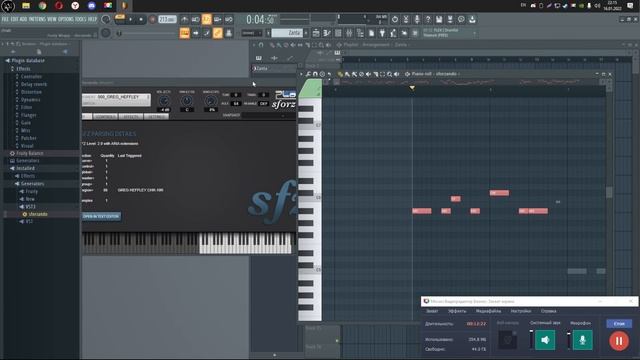Open the piano roll view icon
Screen dimensions: 640x360
(327, 33)
